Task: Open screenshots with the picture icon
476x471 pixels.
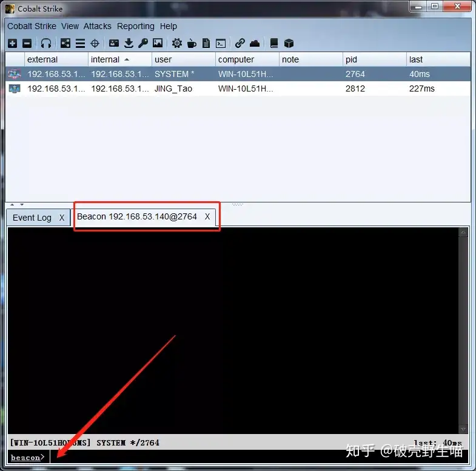Action: 158,43
